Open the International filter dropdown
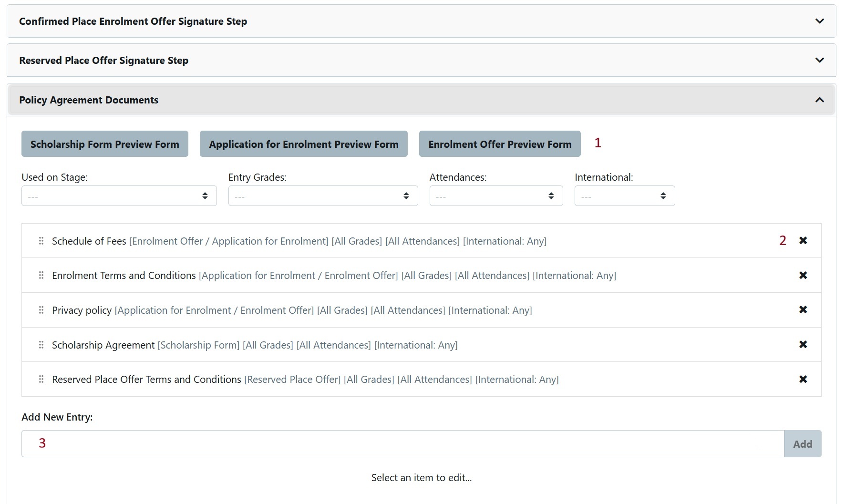 (624, 196)
